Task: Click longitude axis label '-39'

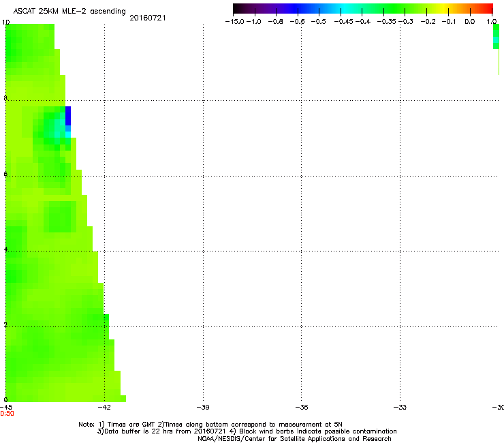Action: tap(203, 408)
